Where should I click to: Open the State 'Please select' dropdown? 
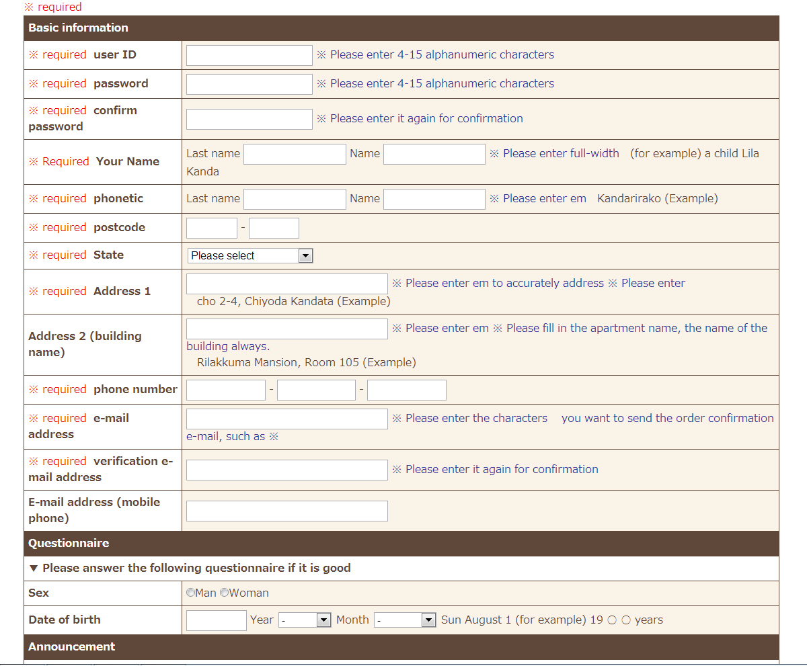point(250,255)
